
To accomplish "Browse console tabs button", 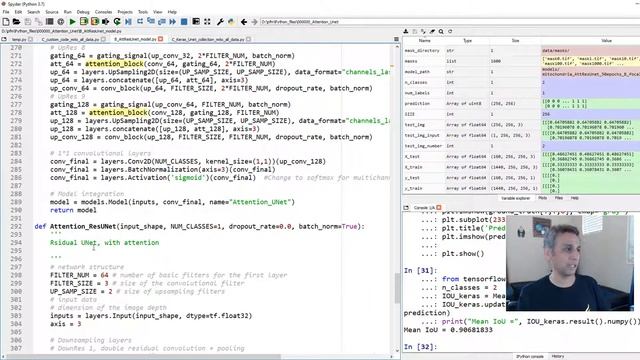I will click(406, 208).
